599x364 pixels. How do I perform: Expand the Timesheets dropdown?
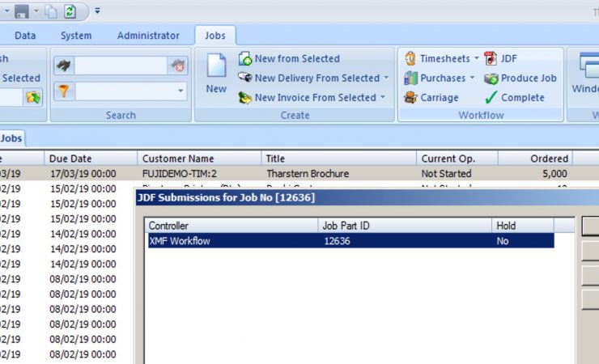coord(477,59)
